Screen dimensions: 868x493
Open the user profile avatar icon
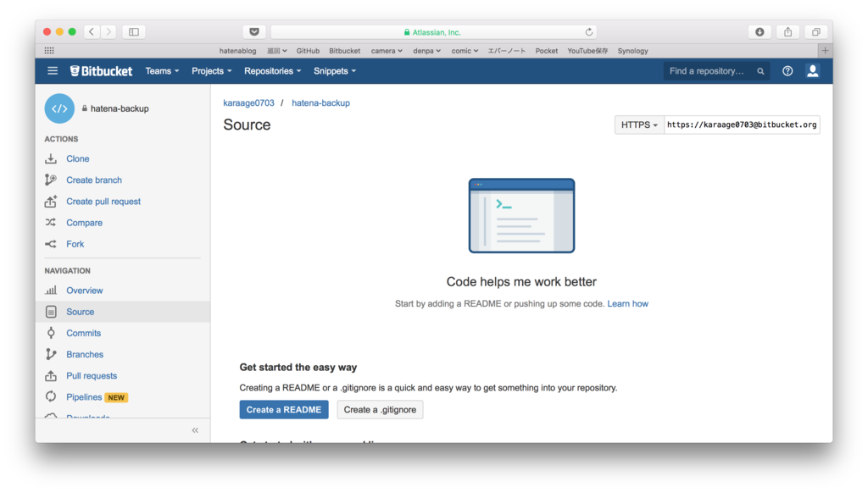click(x=813, y=71)
